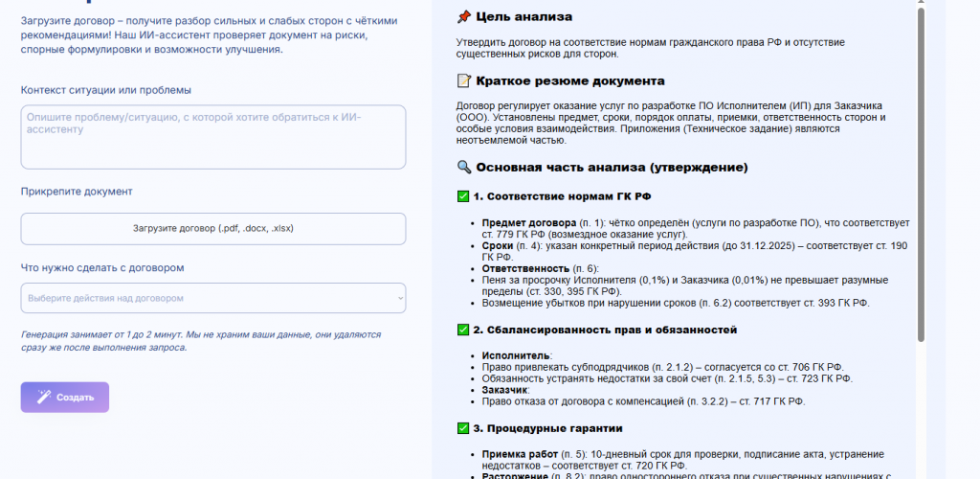Click the results panel vertical scrollbar thumb

click(x=921, y=175)
